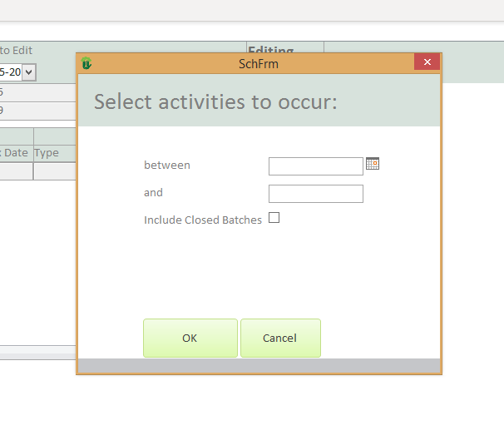Open the calendar date picker icon
Screen dimensions: 504x430
373,164
